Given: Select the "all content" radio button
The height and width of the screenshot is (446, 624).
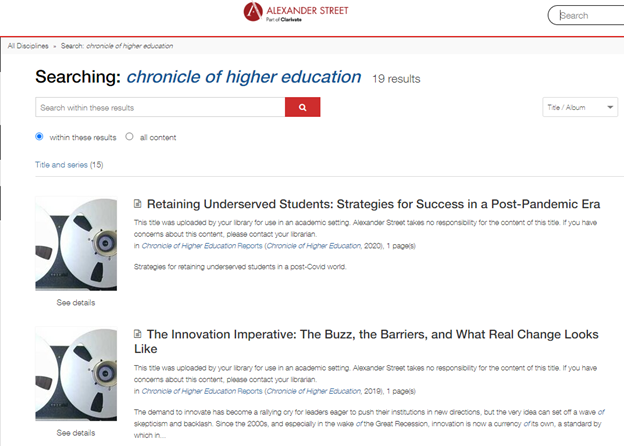Looking at the screenshot, I should (130, 137).
